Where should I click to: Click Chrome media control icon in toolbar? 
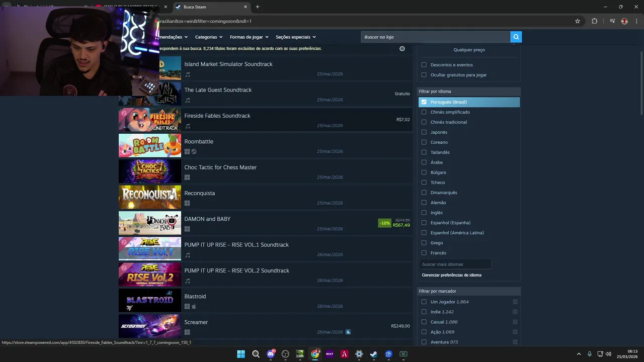(612, 21)
